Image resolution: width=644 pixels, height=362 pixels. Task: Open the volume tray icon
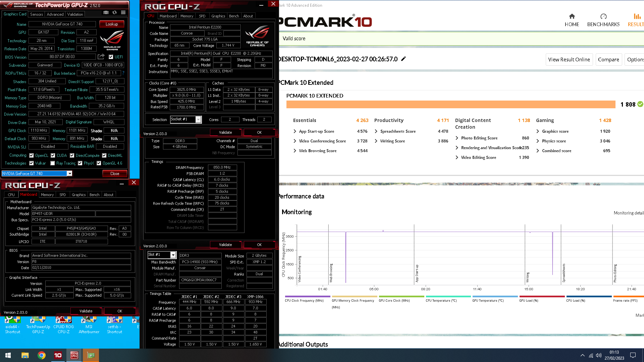coord(599,355)
